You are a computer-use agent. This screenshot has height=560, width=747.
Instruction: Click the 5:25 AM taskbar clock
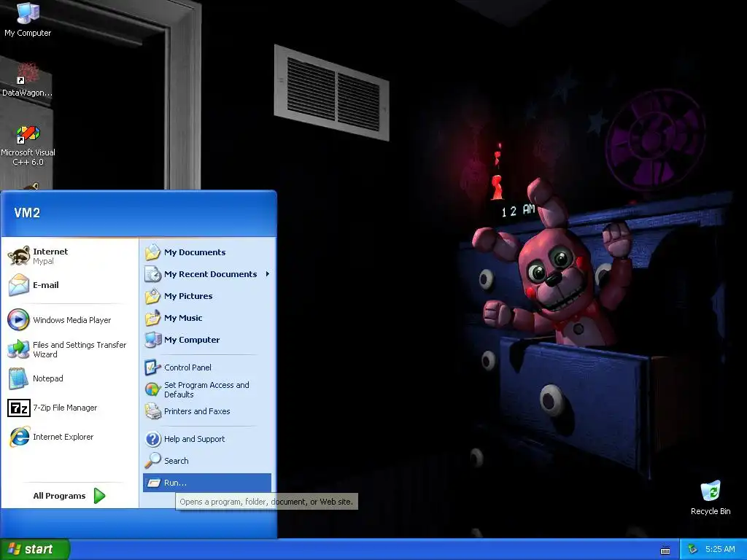click(x=720, y=549)
